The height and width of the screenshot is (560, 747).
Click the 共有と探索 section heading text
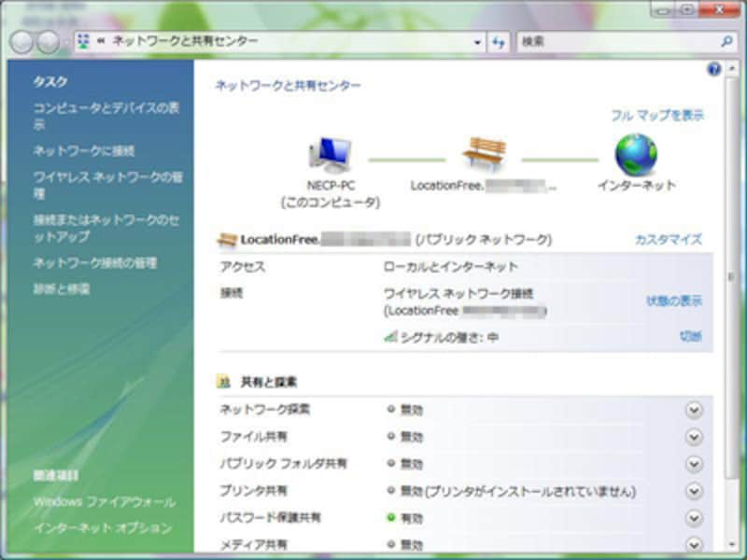(x=269, y=382)
